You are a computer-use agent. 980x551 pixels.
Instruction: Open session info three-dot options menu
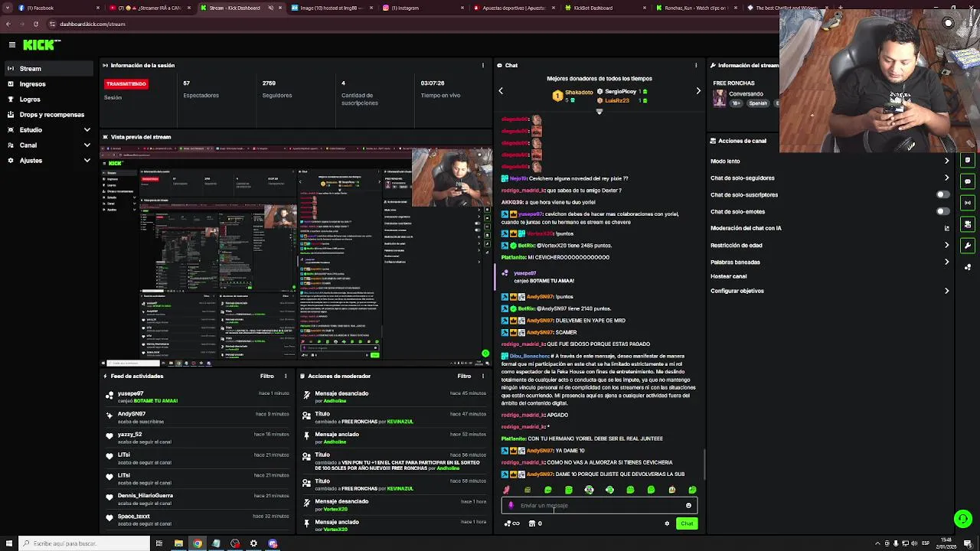pyautogui.click(x=482, y=66)
